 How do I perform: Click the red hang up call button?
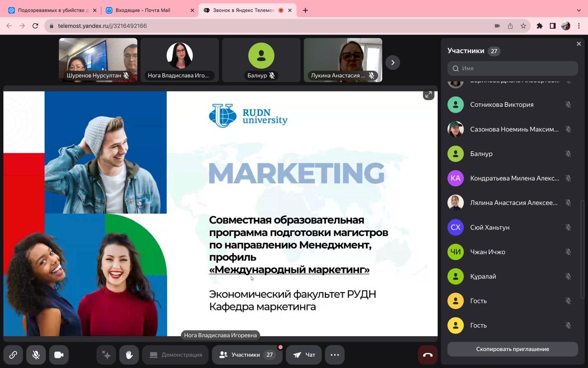point(428,355)
